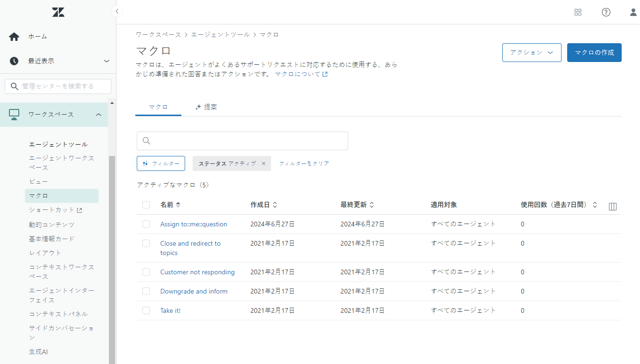
Task: Check the checkbox next to Take it!
Action: coord(146,310)
